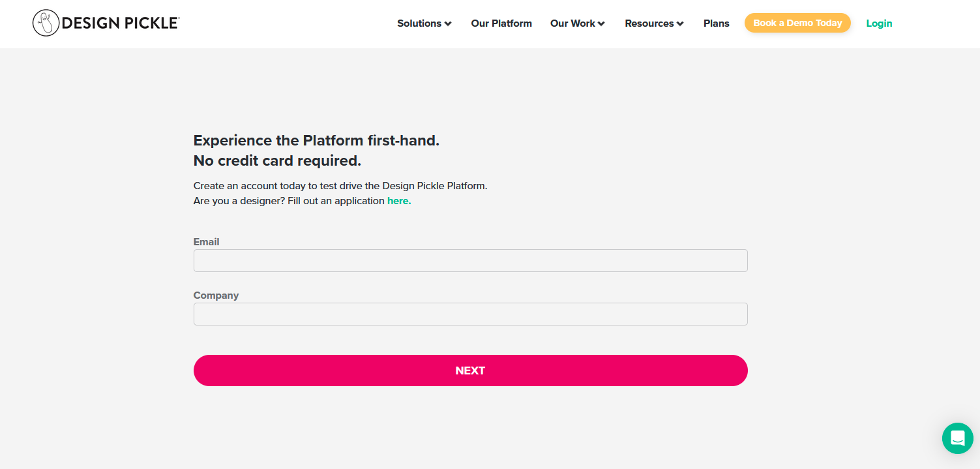Image resolution: width=980 pixels, height=469 pixels.
Task: Expand the chevron arrow beside Our Work
Action: (x=601, y=24)
